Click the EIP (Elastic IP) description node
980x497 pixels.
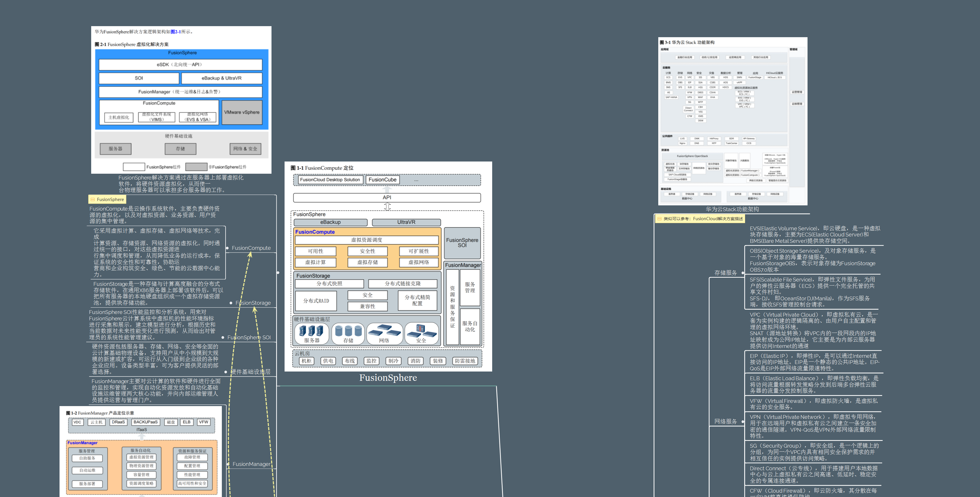pos(814,362)
